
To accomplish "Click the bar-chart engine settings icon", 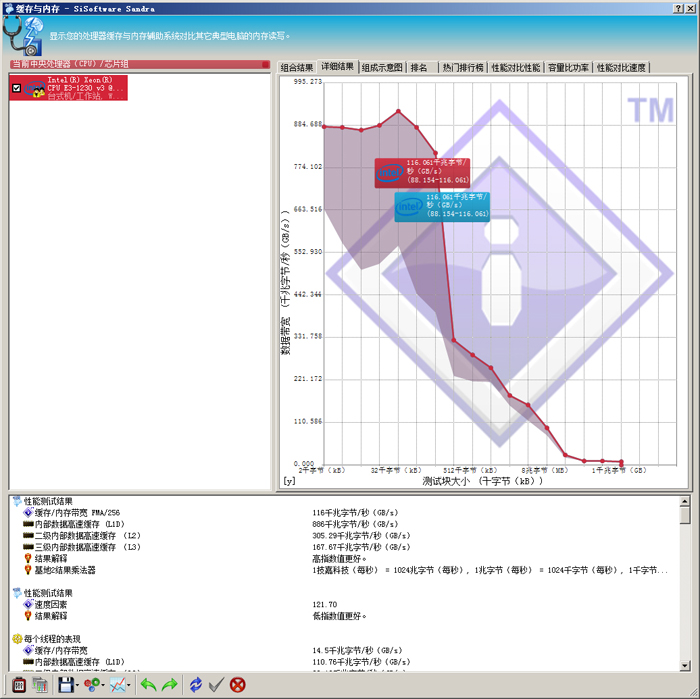I will 40,684.
